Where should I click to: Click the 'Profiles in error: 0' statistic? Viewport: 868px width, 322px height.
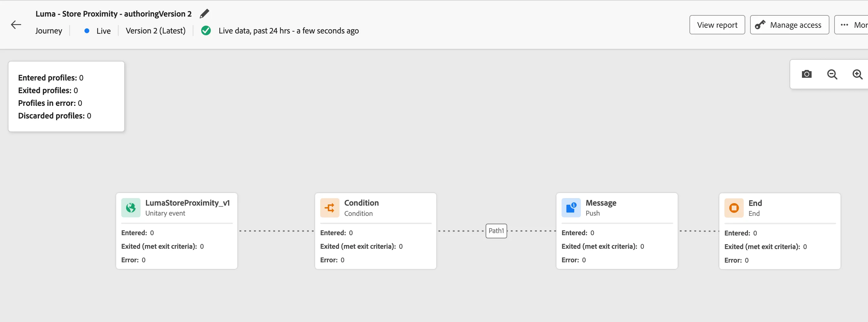point(50,103)
